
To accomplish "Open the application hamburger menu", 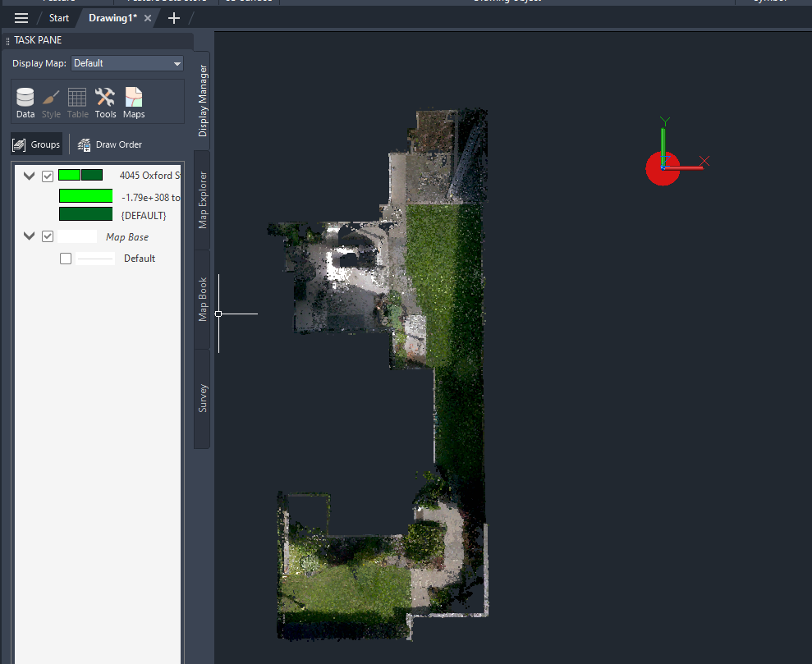I will coord(21,17).
